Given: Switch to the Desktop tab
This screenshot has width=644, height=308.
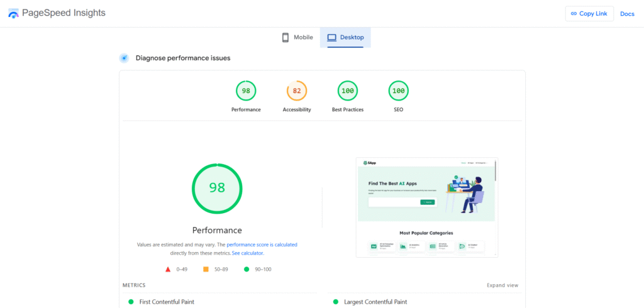Looking at the screenshot, I should 345,38.
